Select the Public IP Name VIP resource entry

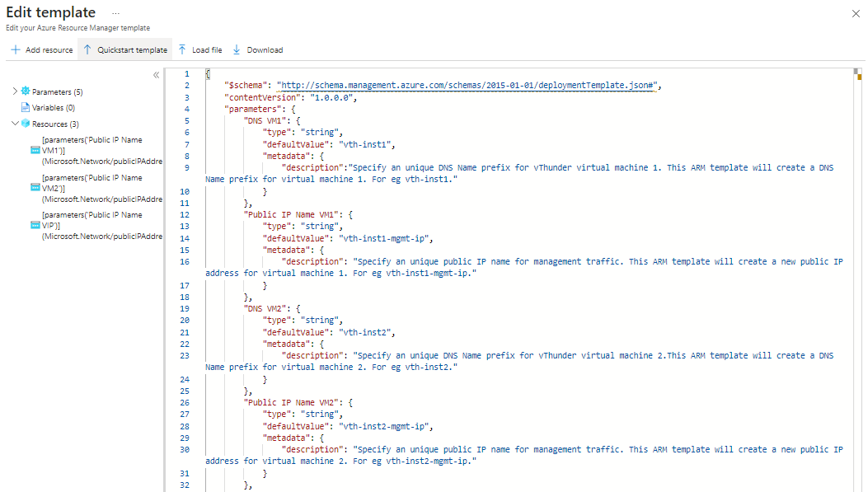pyautogui.click(x=102, y=225)
